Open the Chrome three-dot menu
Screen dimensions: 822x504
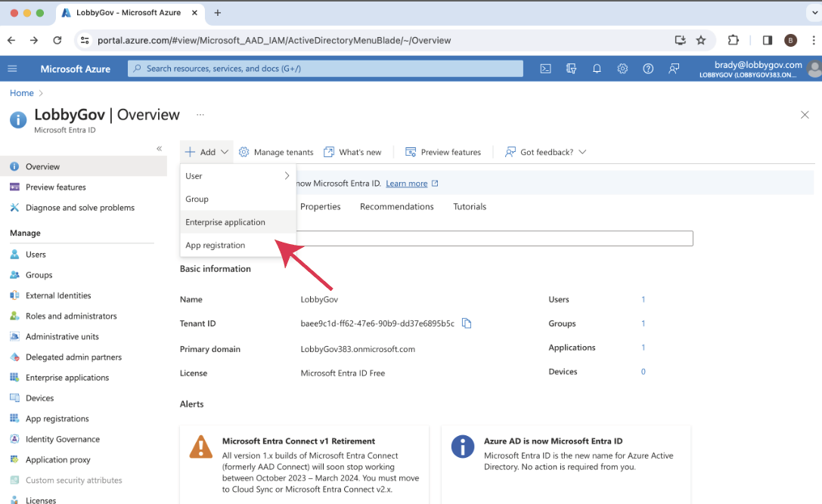(x=813, y=40)
